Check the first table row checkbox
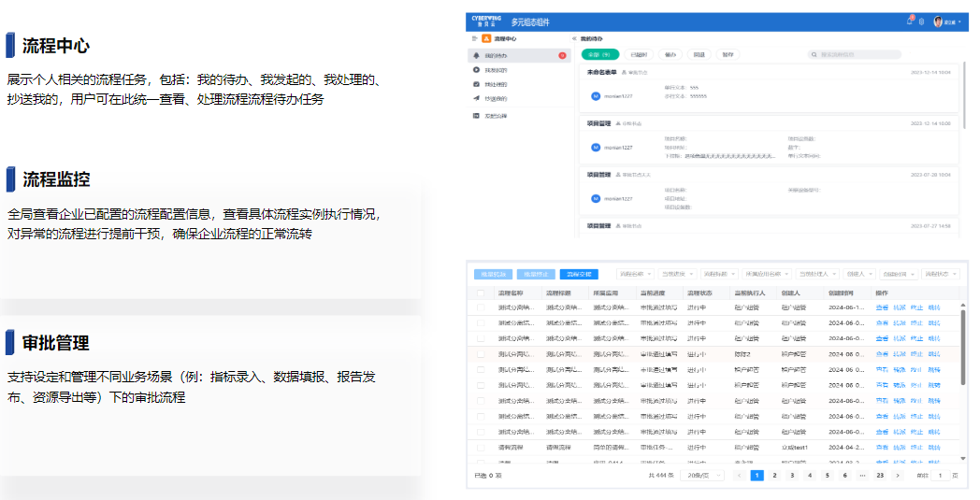980x500 pixels. click(481, 307)
